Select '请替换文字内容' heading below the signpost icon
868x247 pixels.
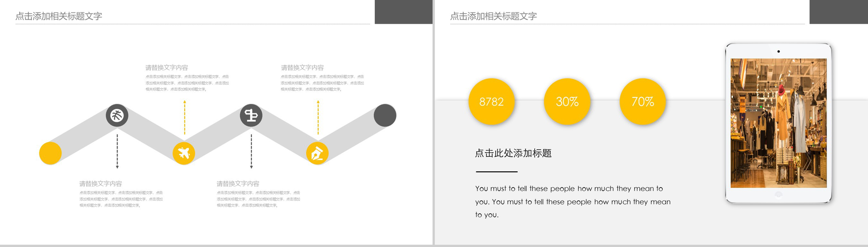click(238, 183)
